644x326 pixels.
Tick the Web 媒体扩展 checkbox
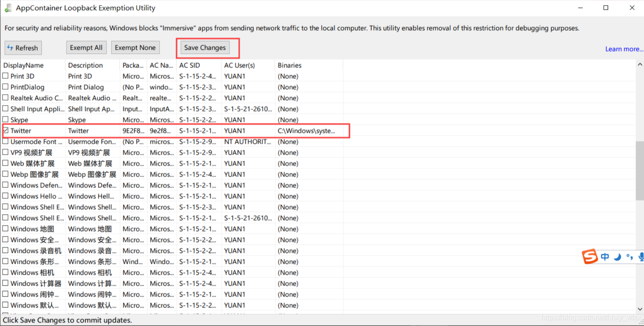tap(5, 163)
